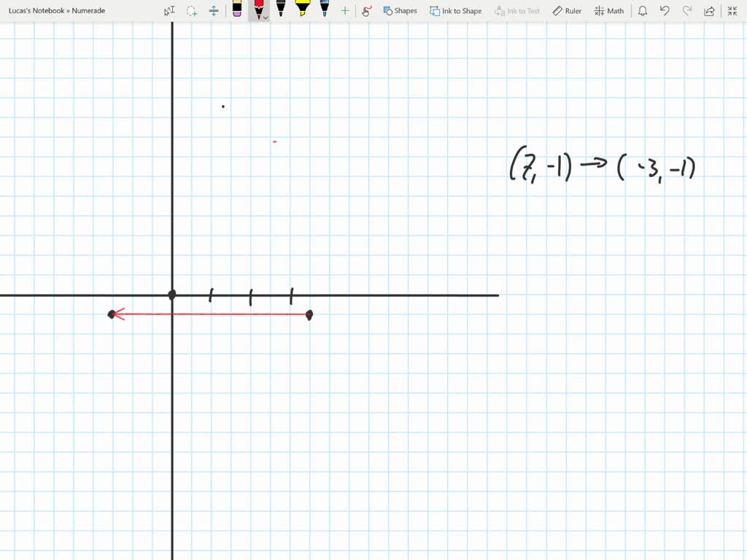Open the Shapes gallery
The height and width of the screenshot is (560, 747).
click(400, 10)
